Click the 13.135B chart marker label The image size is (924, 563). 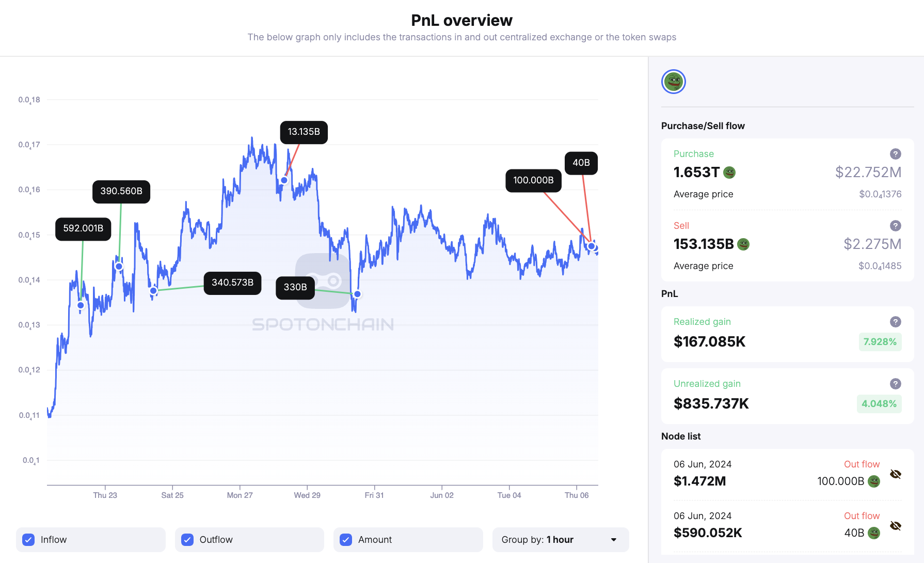tap(304, 132)
